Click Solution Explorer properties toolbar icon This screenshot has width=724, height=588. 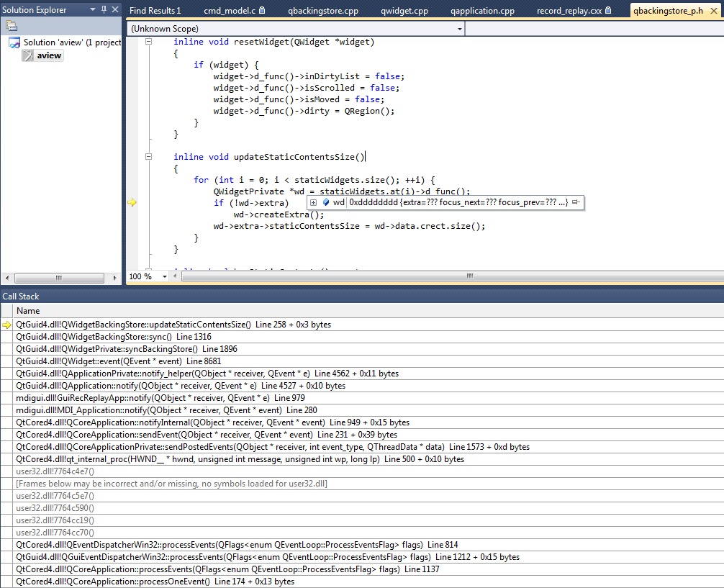pyautogui.click(x=12, y=26)
